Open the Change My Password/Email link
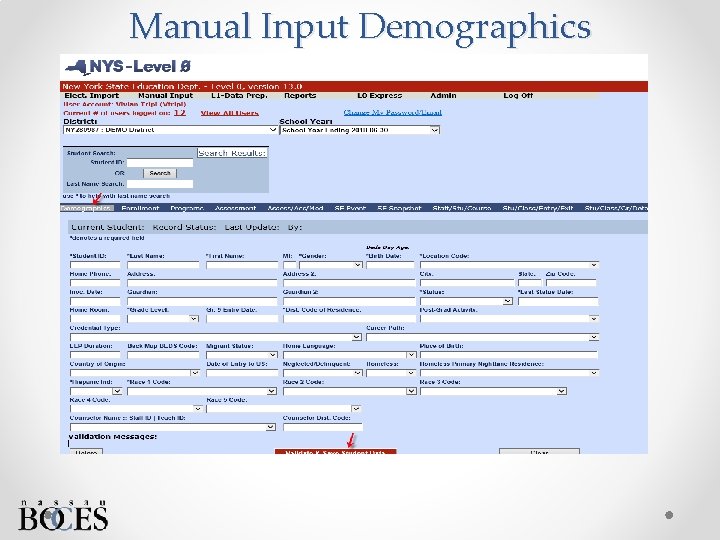This screenshot has height=540, width=720. (393, 112)
